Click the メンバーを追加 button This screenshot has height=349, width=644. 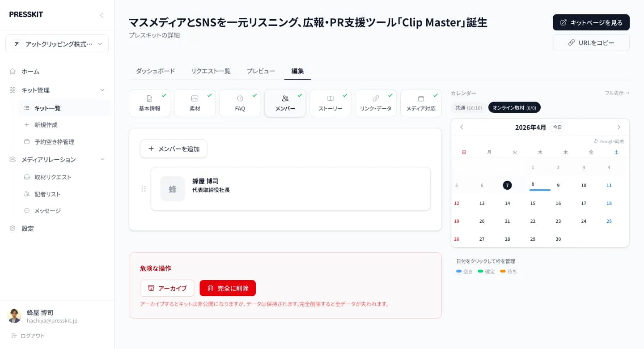pos(174,149)
